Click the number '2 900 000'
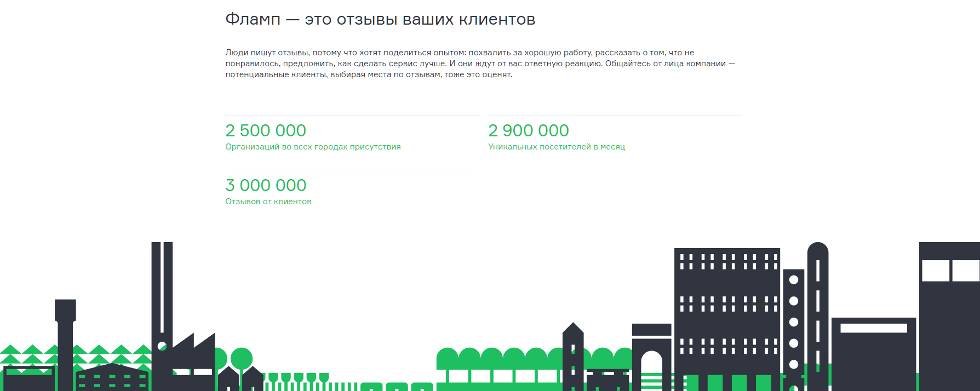This screenshot has height=391, width=980. pyautogui.click(x=529, y=131)
